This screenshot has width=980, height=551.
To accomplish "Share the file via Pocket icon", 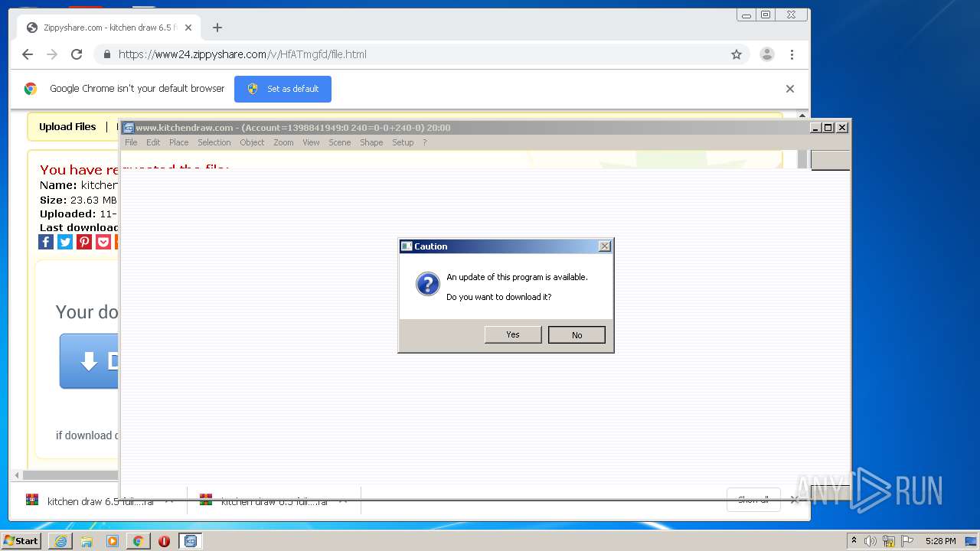I will pyautogui.click(x=103, y=242).
